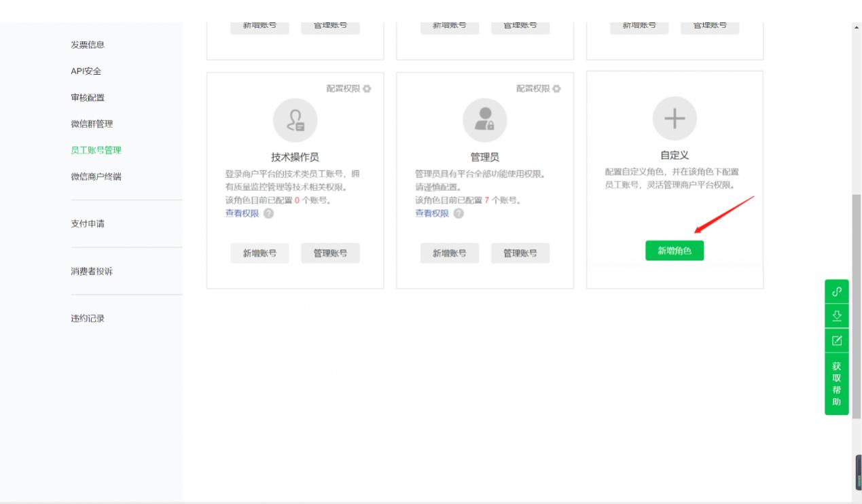Viewport: 862px width, 504px height.
Task: Open 微信群管理 in sidebar
Action: point(92,124)
